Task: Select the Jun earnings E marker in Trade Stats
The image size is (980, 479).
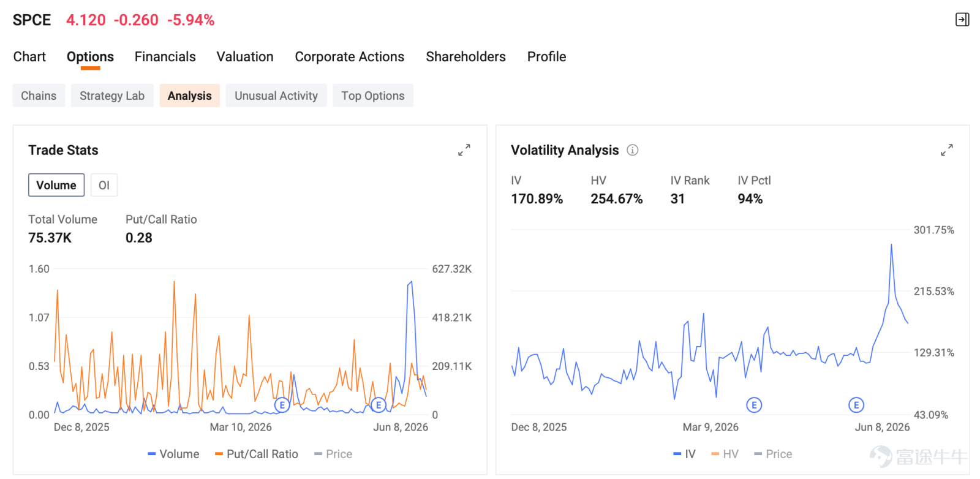Action: [379, 405]
